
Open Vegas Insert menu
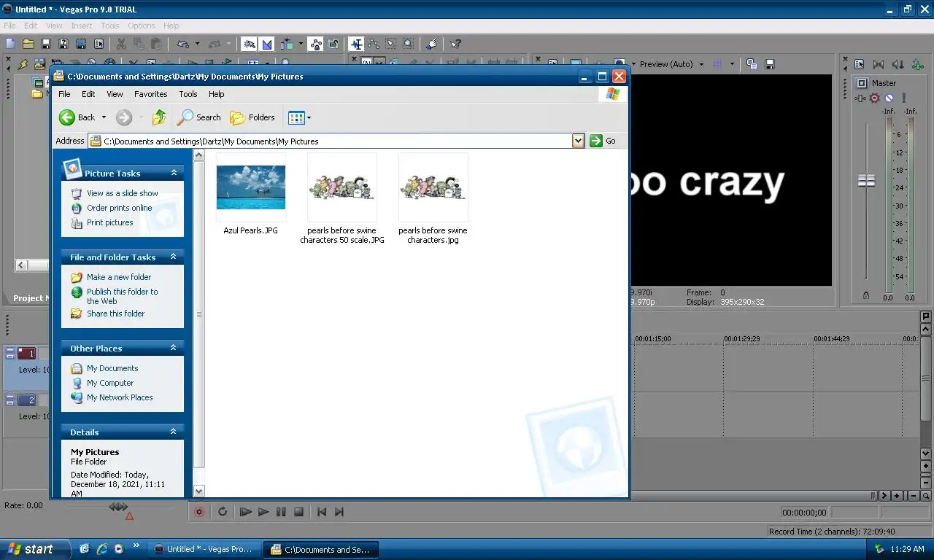[x=81, y=26]
